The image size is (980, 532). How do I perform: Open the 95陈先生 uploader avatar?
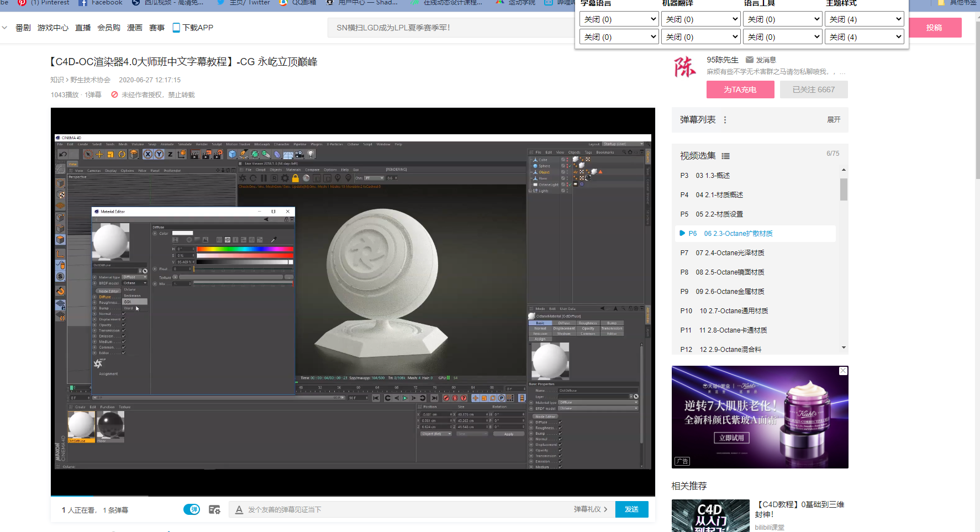pyautogui.click(x=685, y=67)
